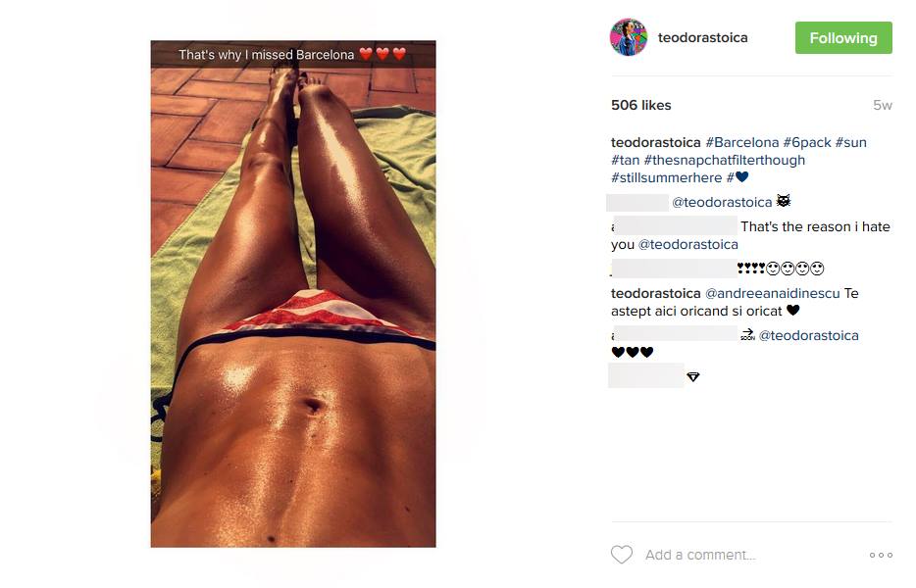
Task: Click teodorastoica name in reply comment
Action: click(655, 293)
